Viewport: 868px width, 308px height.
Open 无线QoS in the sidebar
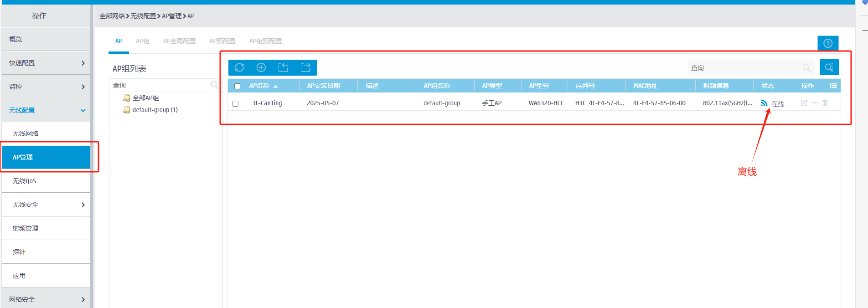pyautogui.click(x=46, y=181)
